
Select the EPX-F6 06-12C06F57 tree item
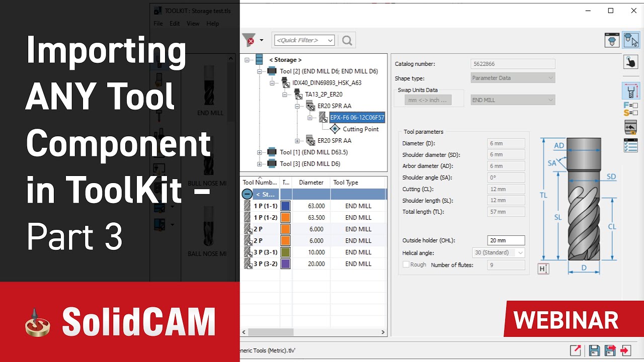coord(357,118)
